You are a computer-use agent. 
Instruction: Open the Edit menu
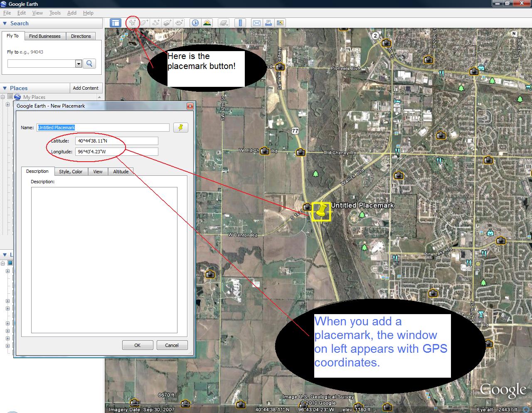[x=22, y=13]
